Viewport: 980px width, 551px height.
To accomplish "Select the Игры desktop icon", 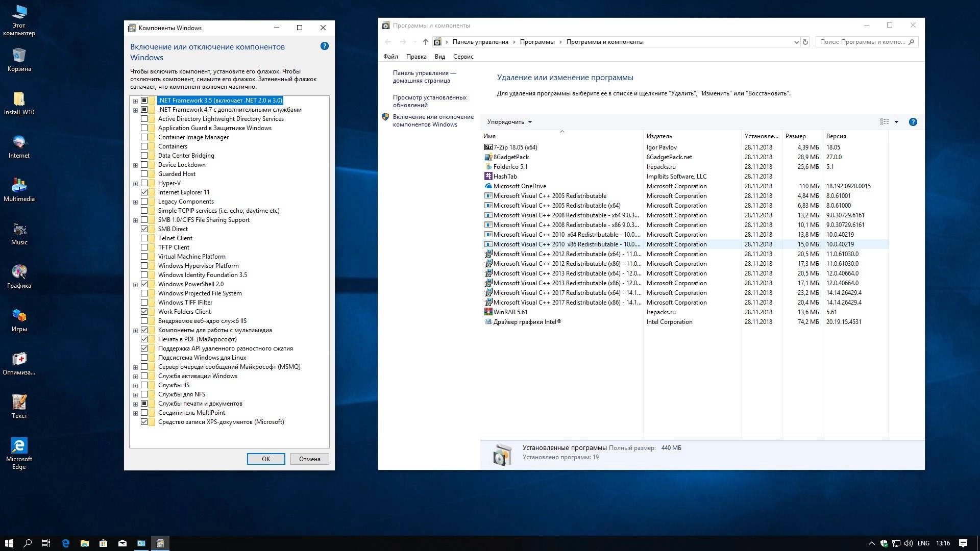I will click(19, 320).
